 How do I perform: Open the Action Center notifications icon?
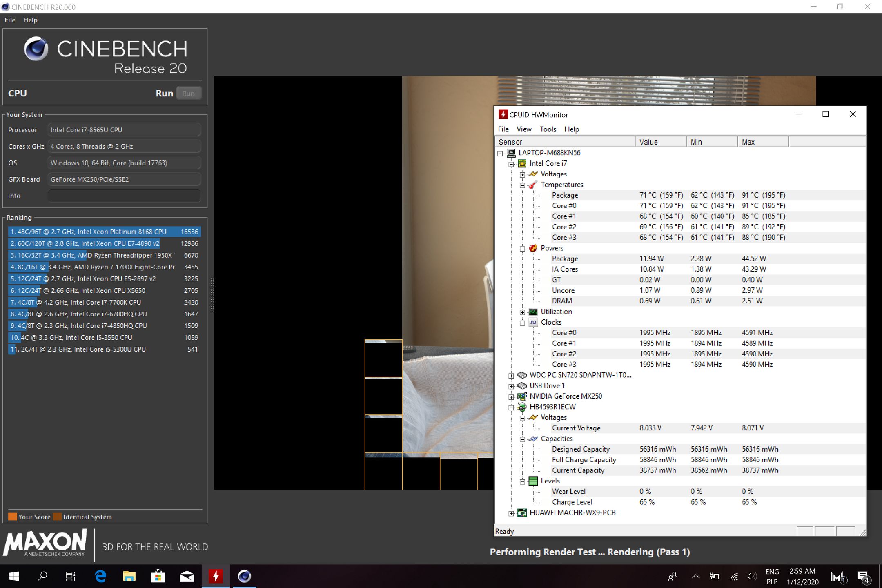click(x=864, y=577)
